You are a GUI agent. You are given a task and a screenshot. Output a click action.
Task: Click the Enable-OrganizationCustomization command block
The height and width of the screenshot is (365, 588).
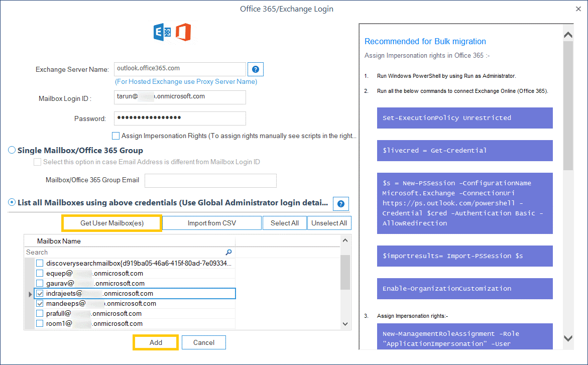click(464, 289)
